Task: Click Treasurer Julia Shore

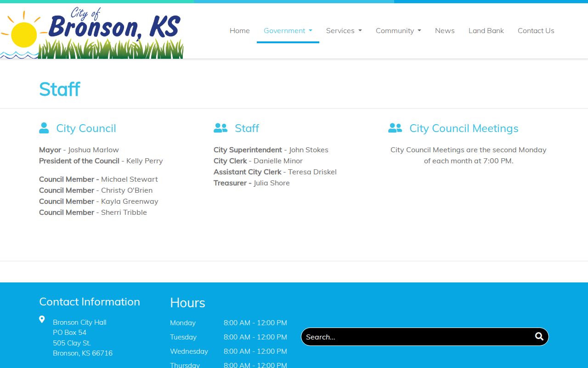Action: tap(252, 183)
